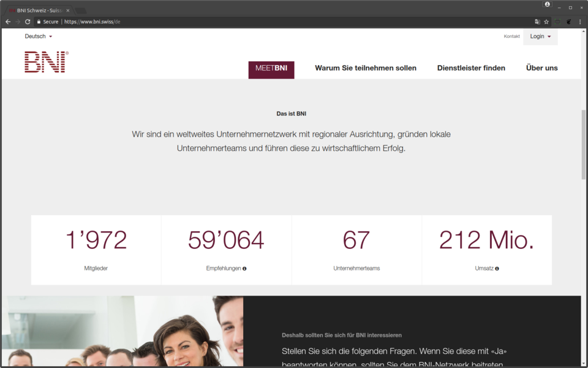Click the Empfehlungen label
The height and width of the screenshot is (368, 588).
[x=224, y=269]
